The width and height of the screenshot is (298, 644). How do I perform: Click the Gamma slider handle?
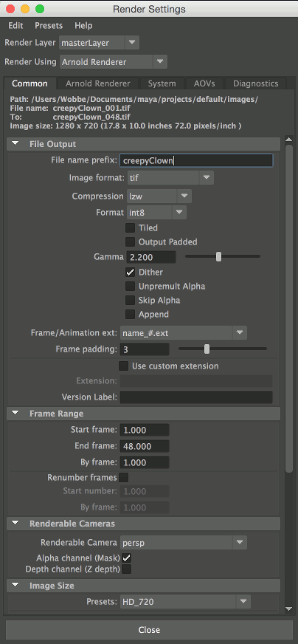coord(219,257)
